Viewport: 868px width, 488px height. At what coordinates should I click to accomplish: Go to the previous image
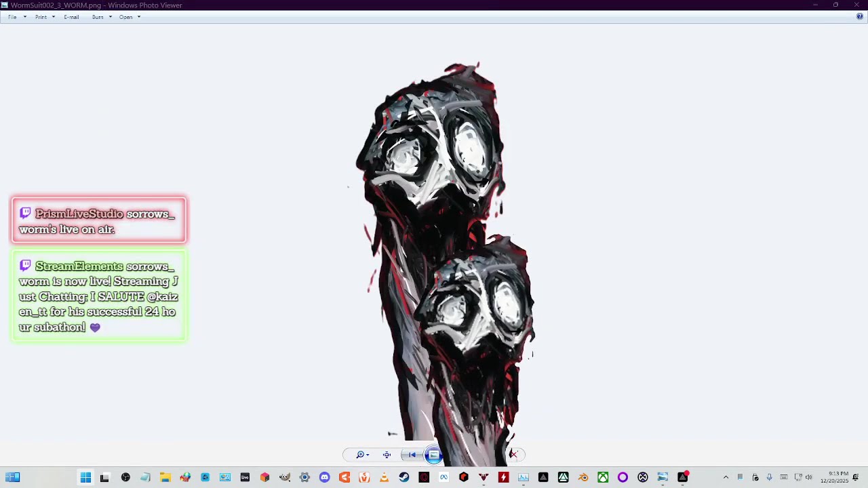(412, 455)
